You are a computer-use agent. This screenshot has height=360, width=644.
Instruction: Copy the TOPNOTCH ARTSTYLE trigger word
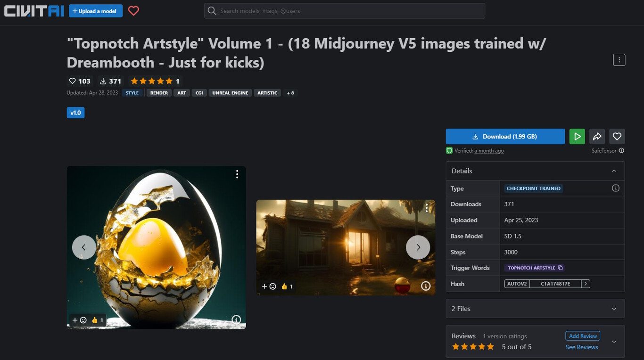[x=561, y=268]
